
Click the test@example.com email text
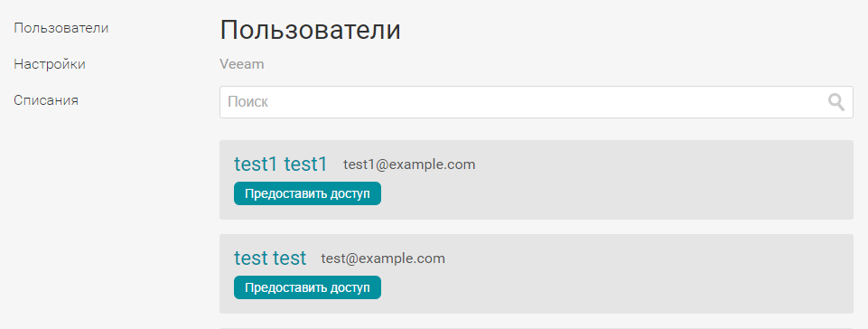coord(383,258)
